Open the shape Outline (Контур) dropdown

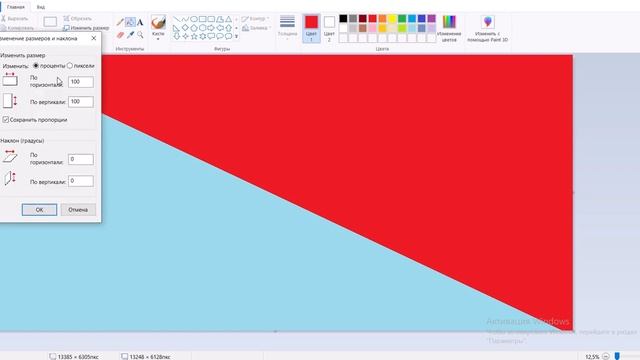click(256, 19)
